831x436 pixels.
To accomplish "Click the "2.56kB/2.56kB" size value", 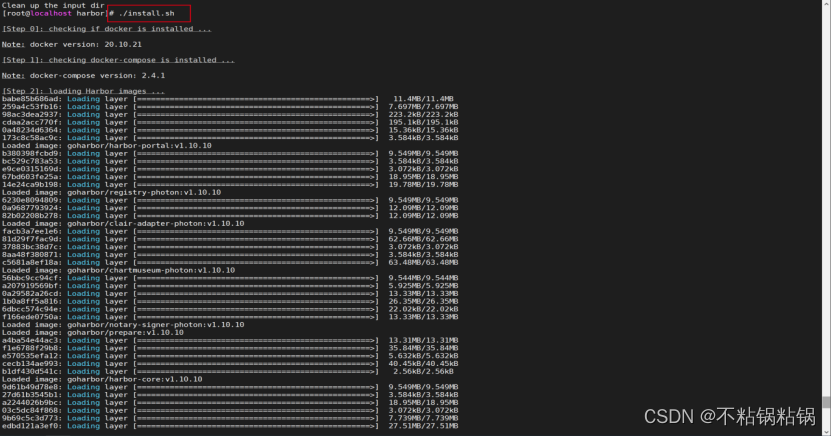I will tap(423, 372).
